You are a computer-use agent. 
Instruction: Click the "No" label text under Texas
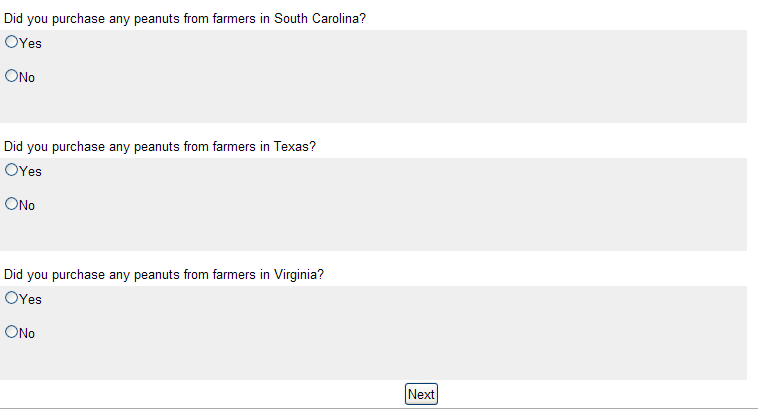point(27,206)
